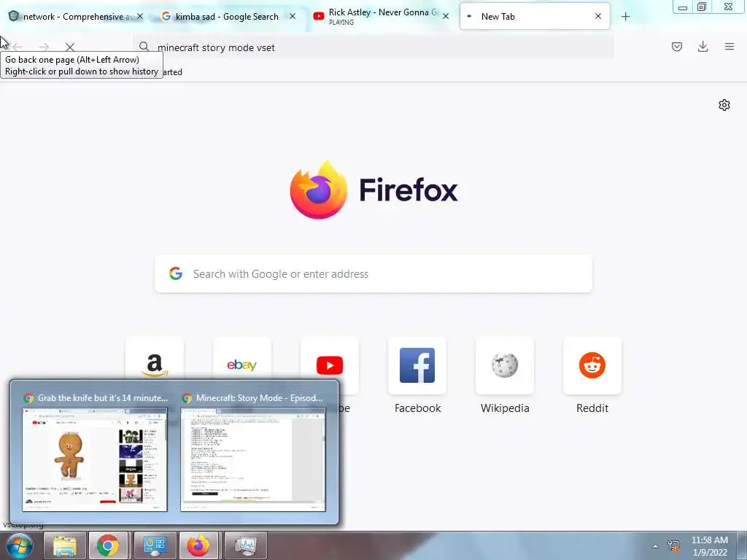Image resolution: width=747 pixels, height=560 pixels.
Task: Open a new tab with the plus button
Action: coord(625,17)
